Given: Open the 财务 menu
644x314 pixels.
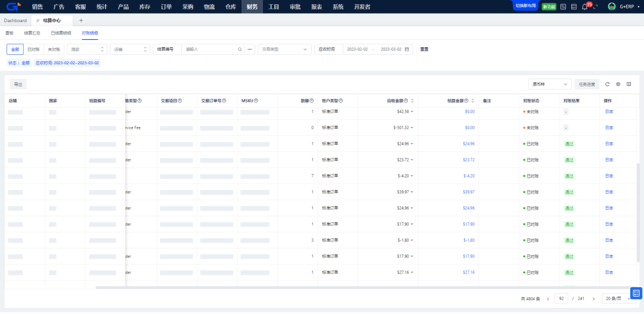Looking at the screenshot, I should (x=252, y=7).
